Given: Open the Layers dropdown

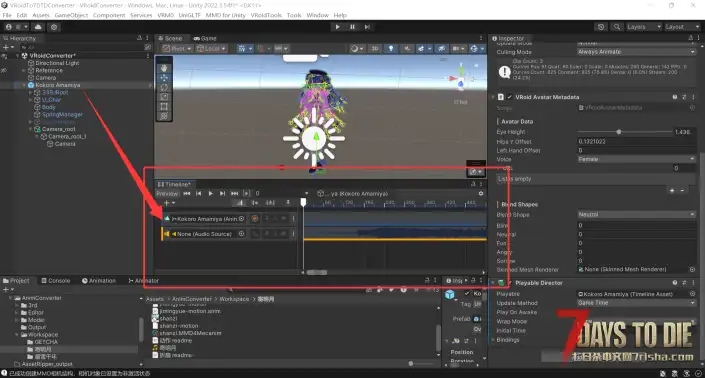Looking at the screenshot, I should tap(643, 27).
